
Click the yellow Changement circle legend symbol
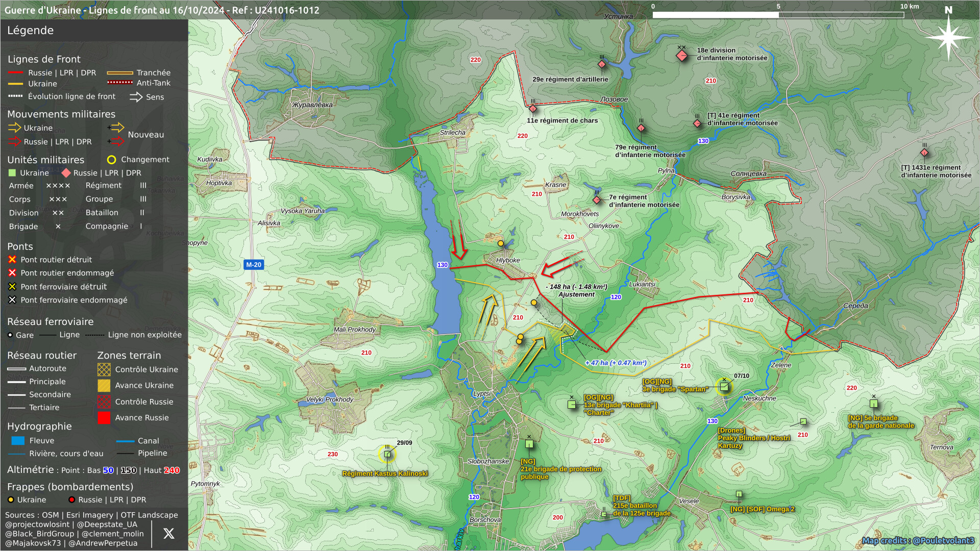pyautogui.click(x=111, y=160)
